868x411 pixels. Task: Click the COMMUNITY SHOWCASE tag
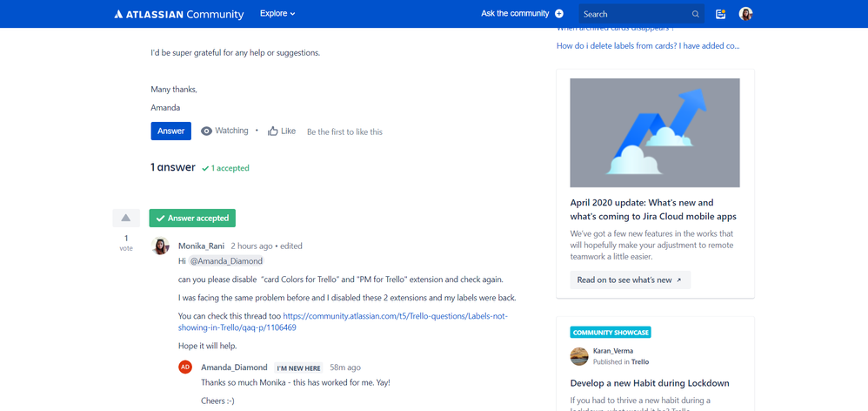(x=611, y=333)
